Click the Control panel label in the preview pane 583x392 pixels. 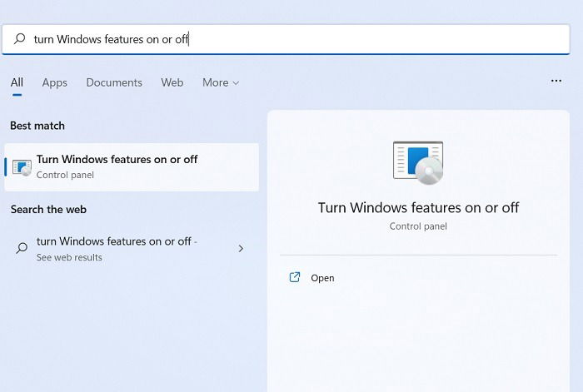[x=418, y=226]
